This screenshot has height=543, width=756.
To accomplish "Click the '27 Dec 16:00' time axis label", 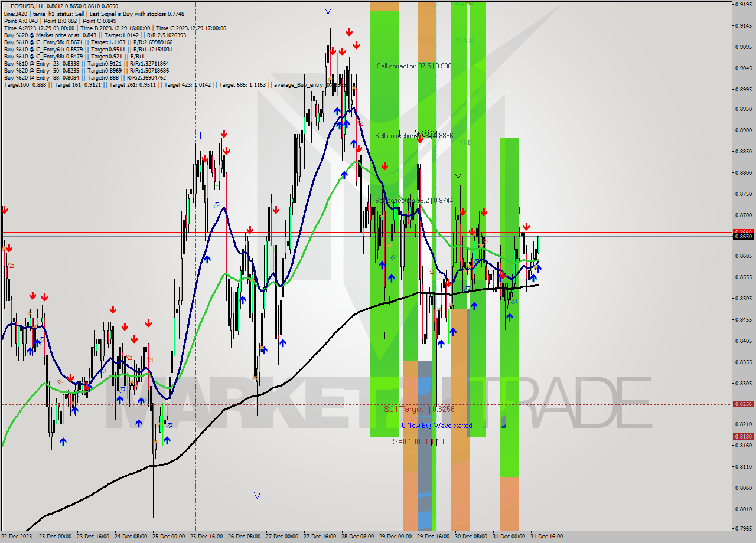I will click(320, 537).
